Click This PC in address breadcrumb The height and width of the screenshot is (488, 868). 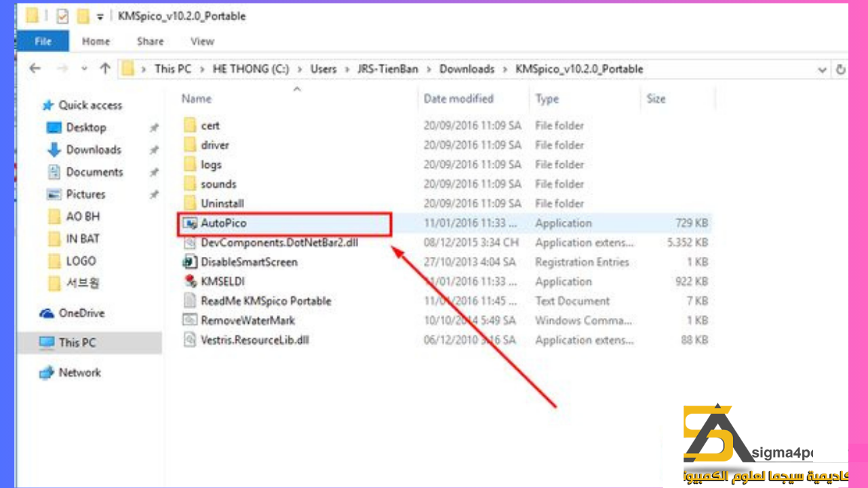(173, 69)
